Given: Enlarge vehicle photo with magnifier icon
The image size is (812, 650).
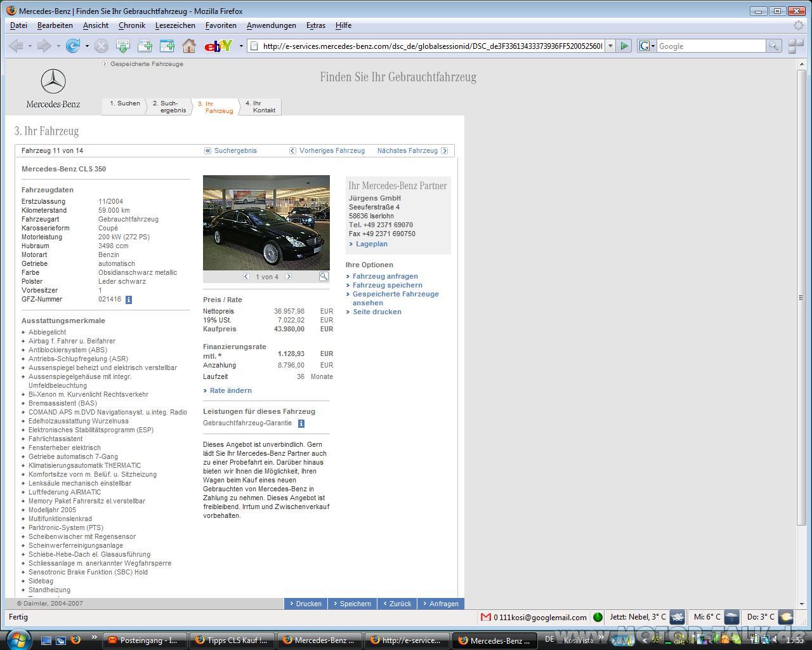Looking at the screenshot, I should pos(324,277).
